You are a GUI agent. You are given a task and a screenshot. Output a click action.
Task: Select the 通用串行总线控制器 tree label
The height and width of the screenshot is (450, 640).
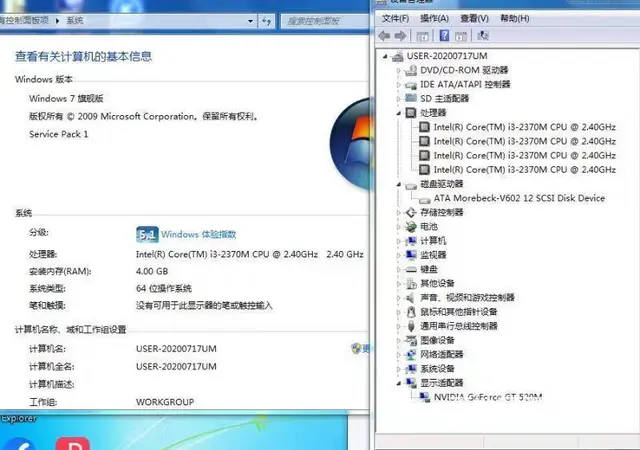(459, 326)
